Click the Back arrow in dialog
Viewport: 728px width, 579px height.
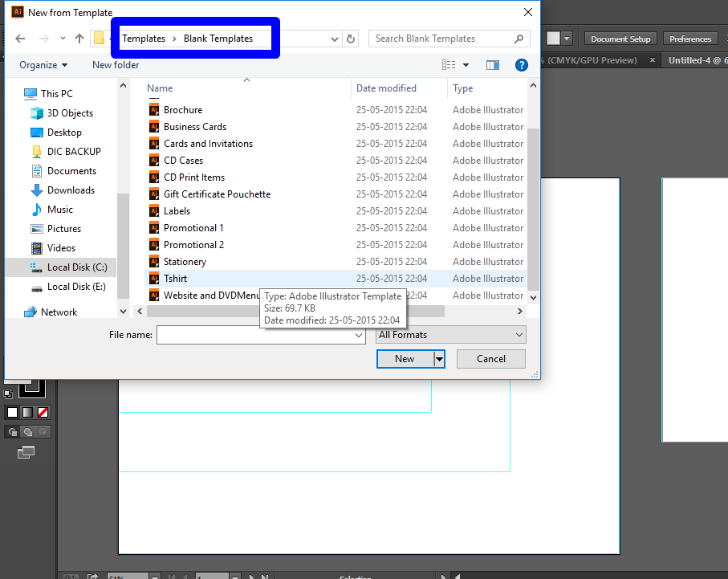click(x=20, y=39)
